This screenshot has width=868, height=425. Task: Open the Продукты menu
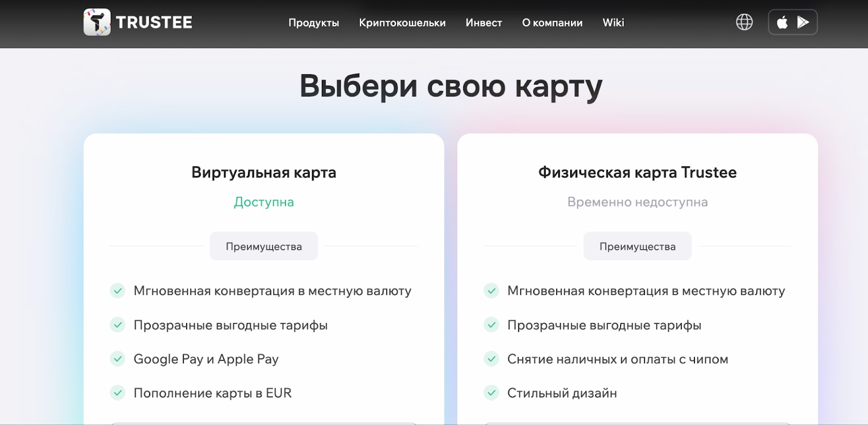coord(314,23)
